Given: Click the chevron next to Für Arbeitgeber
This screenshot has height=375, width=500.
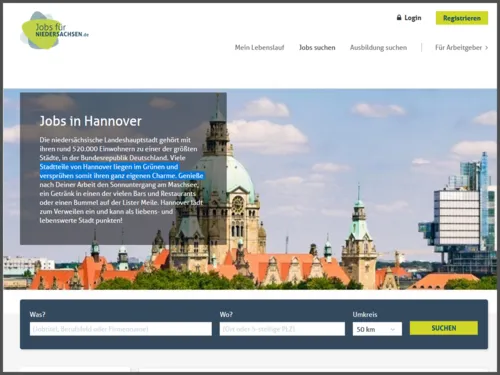Looking at the screenshot, I should 486,48.
